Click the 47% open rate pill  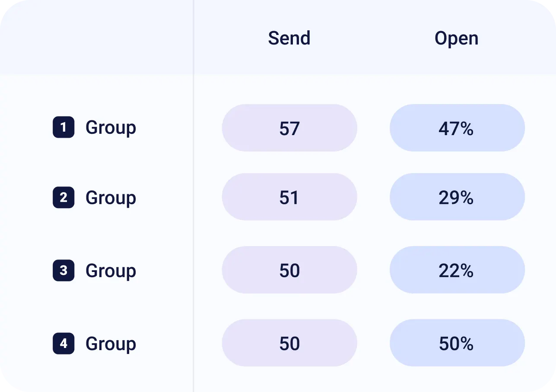457,128
